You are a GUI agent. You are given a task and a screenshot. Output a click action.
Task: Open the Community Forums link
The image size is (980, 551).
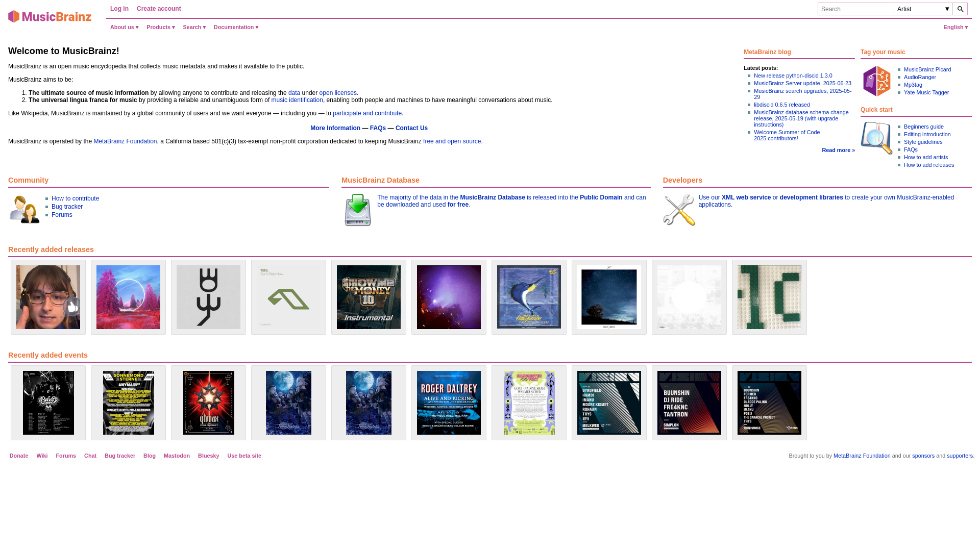(62, 215)
